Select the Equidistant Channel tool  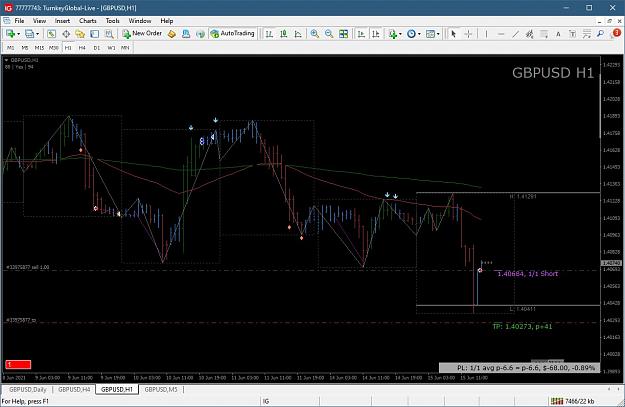pos(529,34)
